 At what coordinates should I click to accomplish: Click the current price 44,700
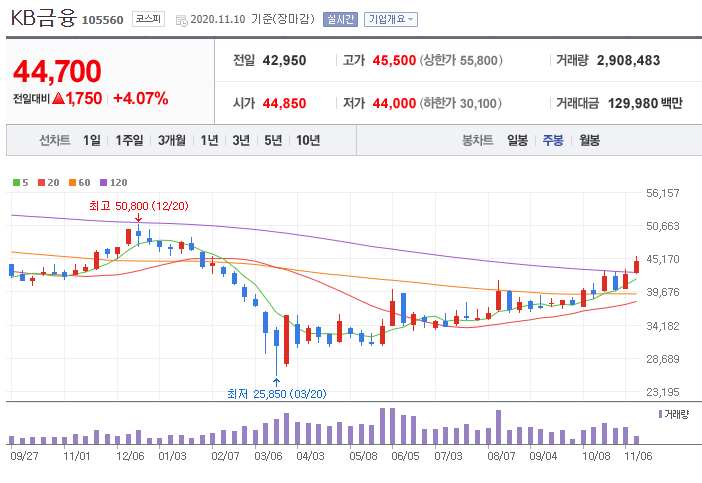point(57,72)
